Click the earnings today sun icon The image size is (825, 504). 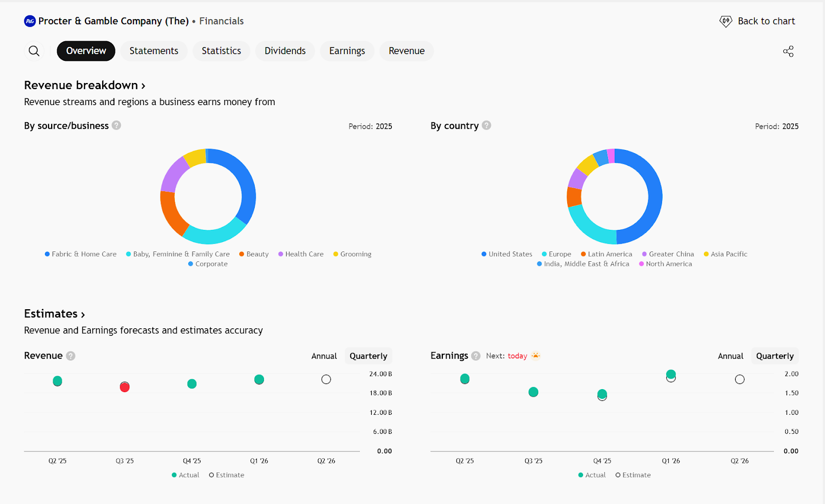pyautogui.click(x=536, y=356)
